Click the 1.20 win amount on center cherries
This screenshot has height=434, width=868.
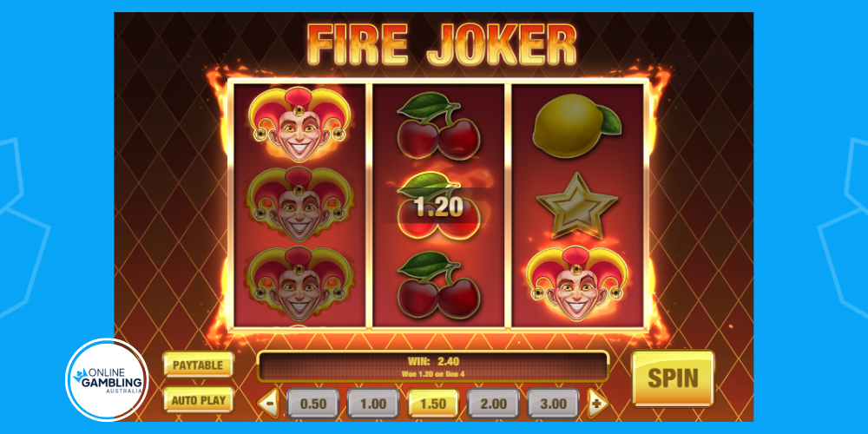coord(438,207)
